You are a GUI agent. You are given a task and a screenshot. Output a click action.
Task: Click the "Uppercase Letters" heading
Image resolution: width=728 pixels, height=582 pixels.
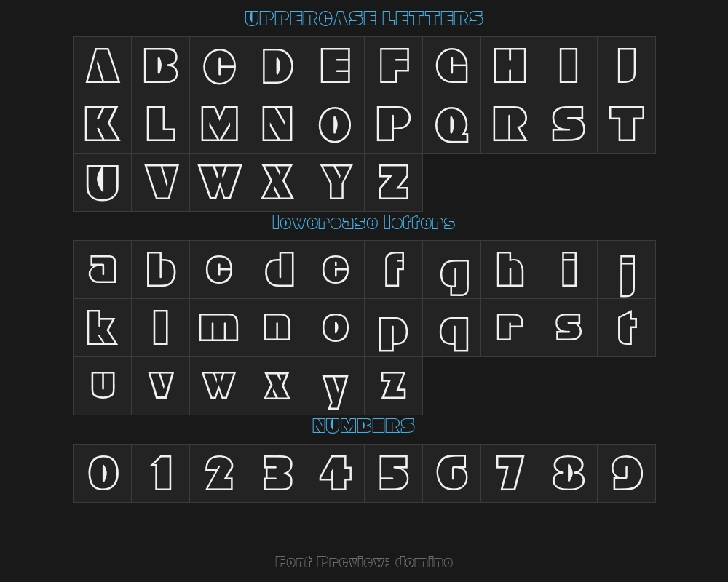point(364,19)
